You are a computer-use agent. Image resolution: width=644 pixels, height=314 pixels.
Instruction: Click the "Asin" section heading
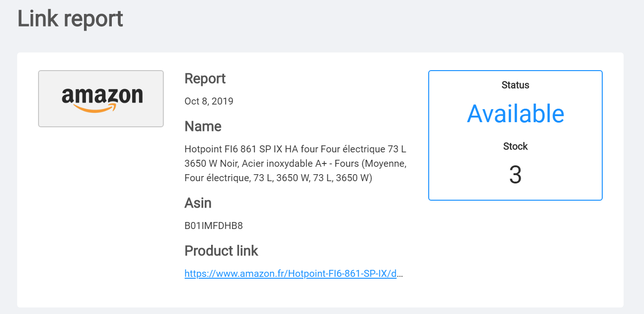[x=198, y=203]
